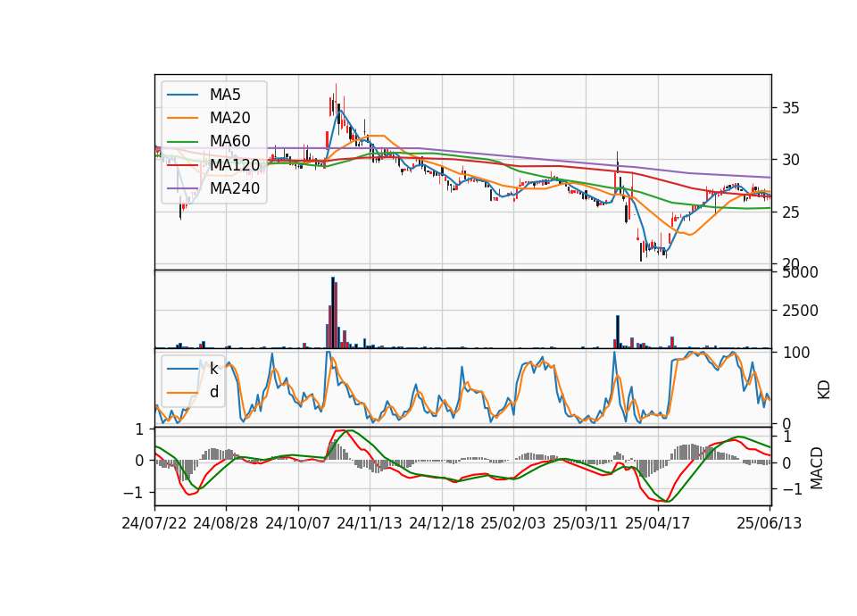Click the −1 tick on left MACD axis

[133, 493]
